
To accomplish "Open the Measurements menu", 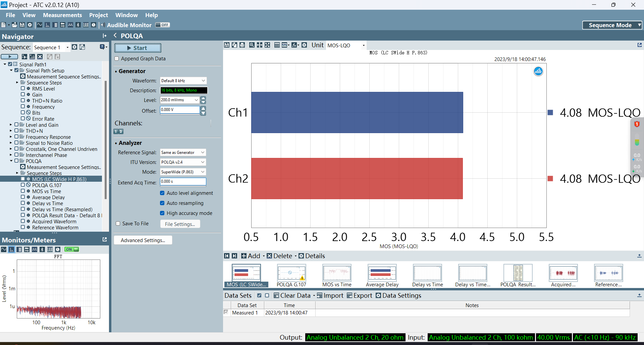I will (x=62, y=15).
